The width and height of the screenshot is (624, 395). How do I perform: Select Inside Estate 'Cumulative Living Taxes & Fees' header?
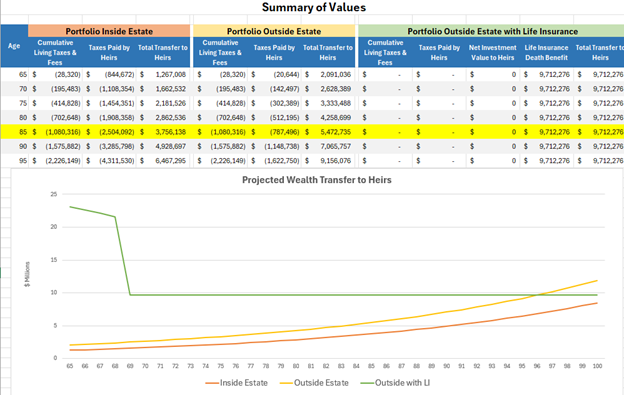[x=55, y=52]
